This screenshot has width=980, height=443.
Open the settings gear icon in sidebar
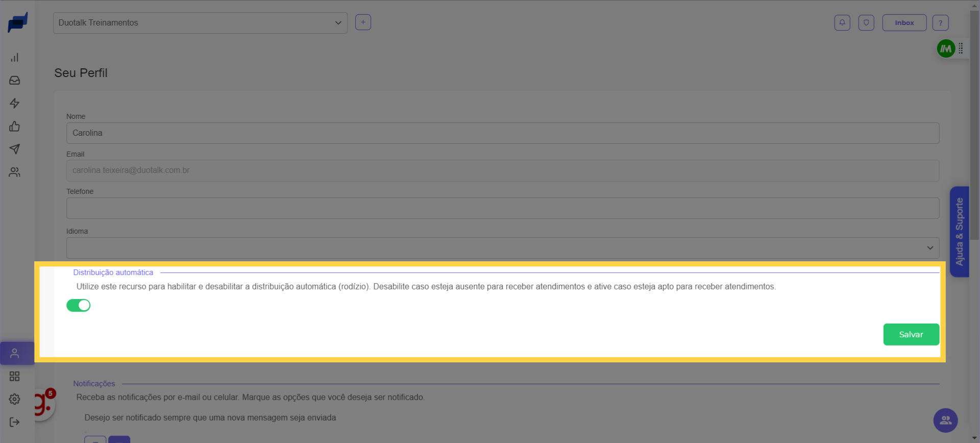coord(14,399)
